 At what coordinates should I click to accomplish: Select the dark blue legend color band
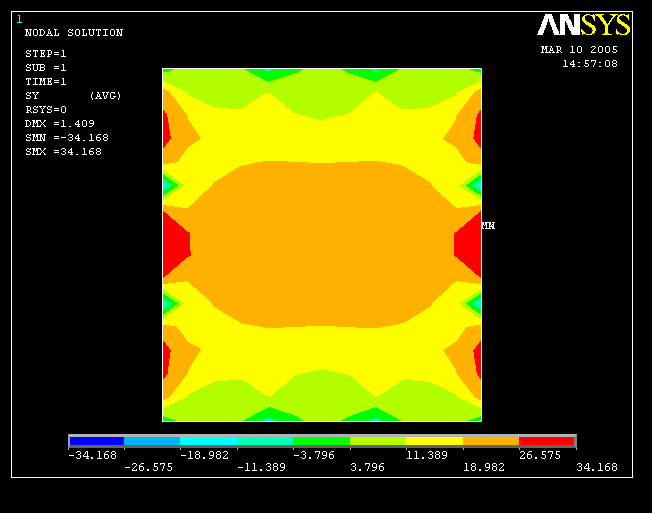coord(96,441)
